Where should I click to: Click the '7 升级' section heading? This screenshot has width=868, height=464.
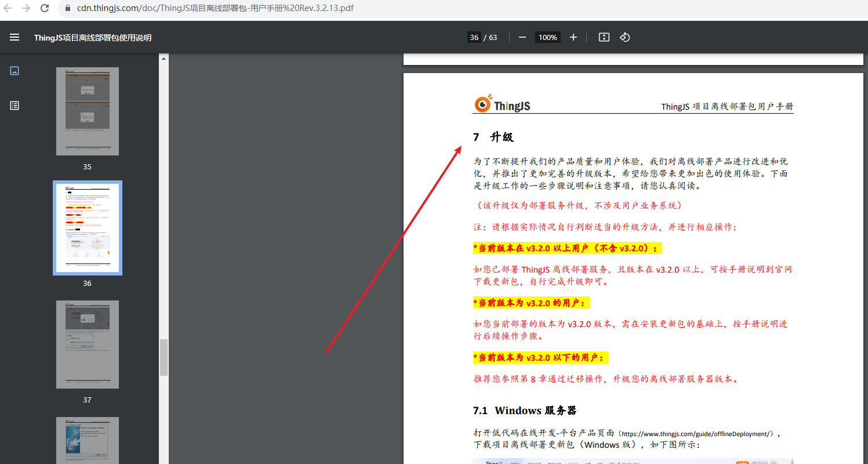coord(493,137)
